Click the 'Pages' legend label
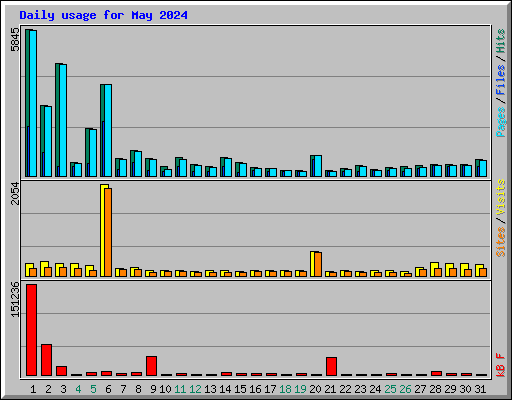The width and height of the screenshot is (512, 400). [501, 122]
